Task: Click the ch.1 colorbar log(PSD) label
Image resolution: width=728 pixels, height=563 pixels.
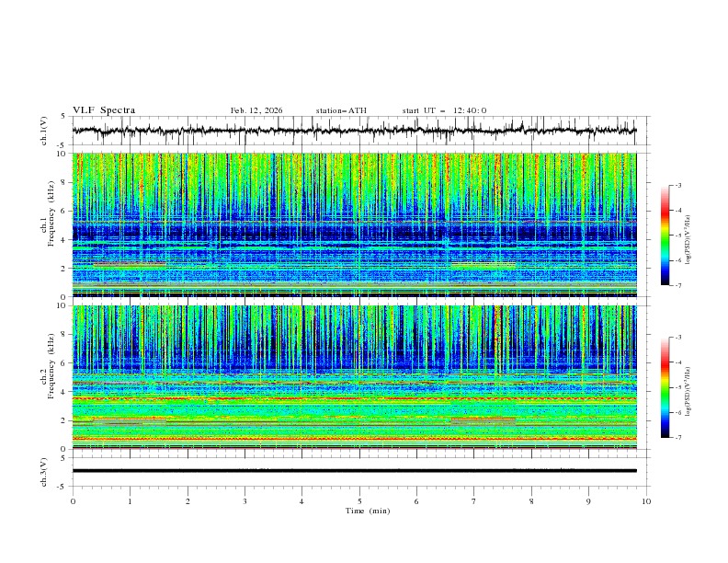Action: coord(688,236)
